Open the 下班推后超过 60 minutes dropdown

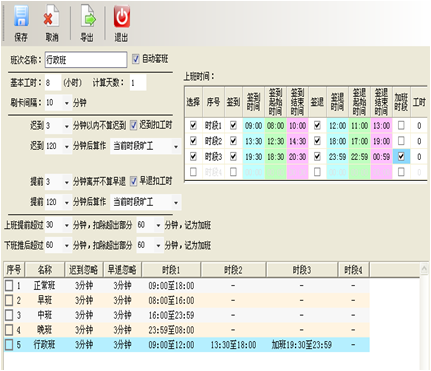pos(67,246)
